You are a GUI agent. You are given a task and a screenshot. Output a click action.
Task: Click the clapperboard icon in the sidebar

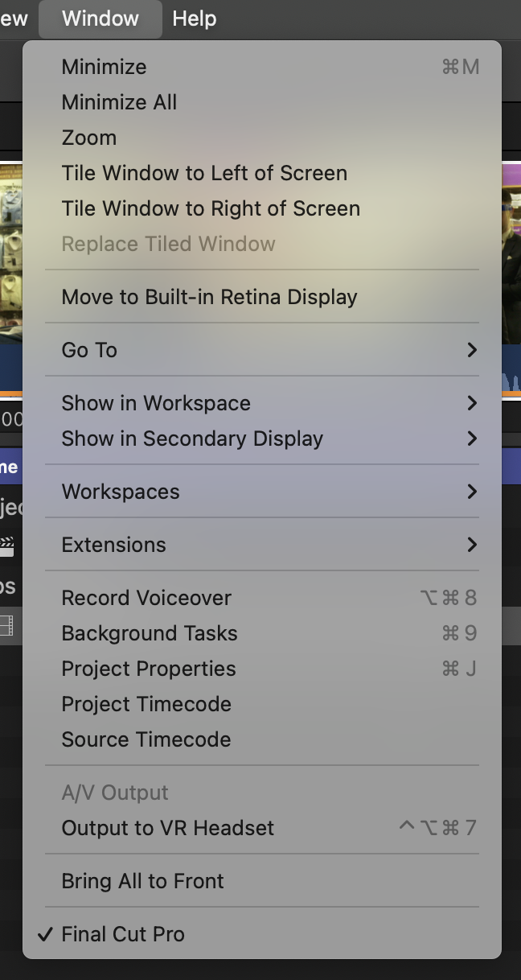(6, 546)
